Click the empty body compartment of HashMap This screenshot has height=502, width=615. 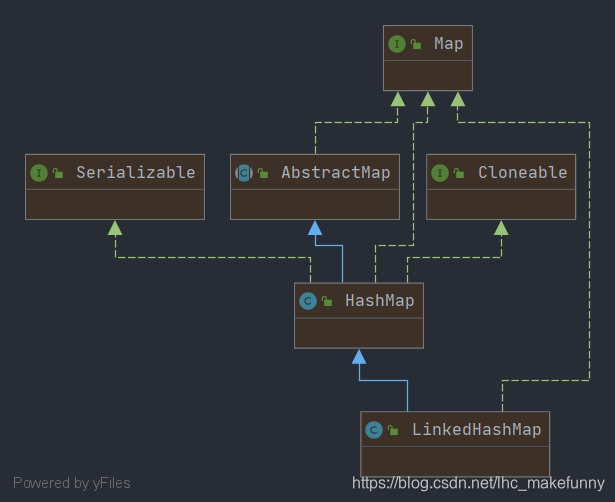tap(359, 333)
